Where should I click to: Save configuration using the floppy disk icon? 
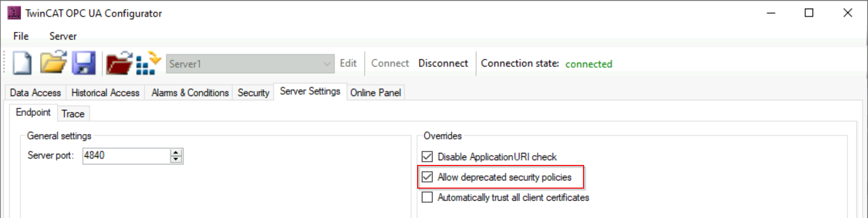84,63
